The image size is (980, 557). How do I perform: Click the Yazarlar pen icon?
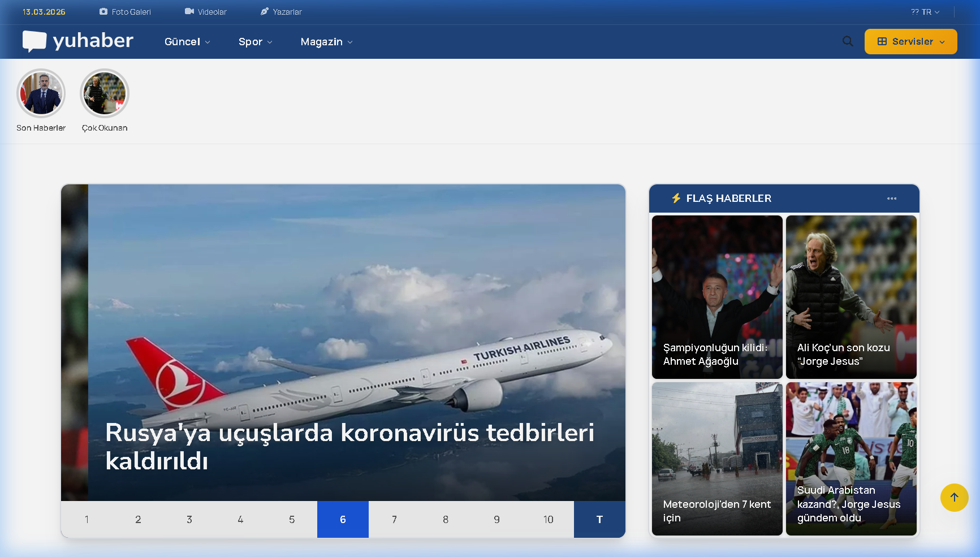[x=264, y=12]
